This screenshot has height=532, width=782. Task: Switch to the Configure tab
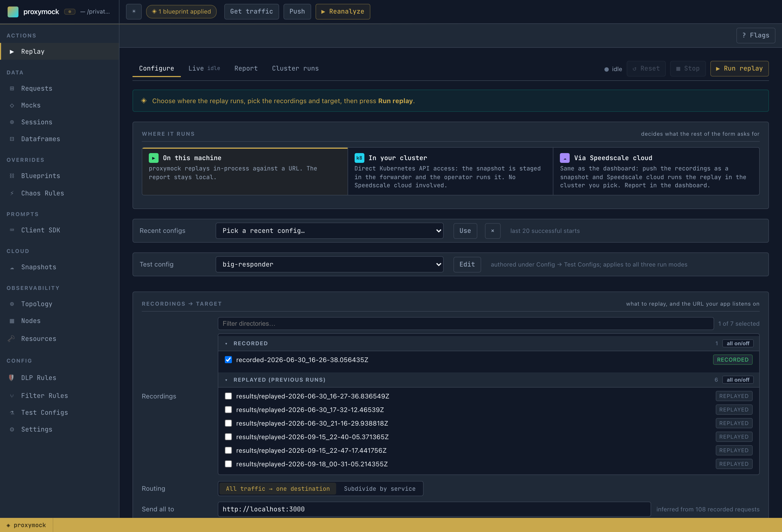click(156, 69)
